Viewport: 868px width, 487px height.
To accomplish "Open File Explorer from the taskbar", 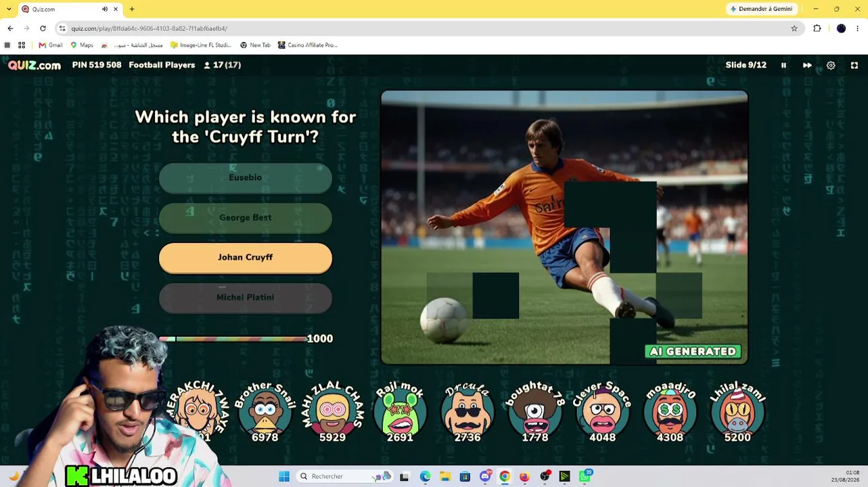I will (x=445, y=476).
